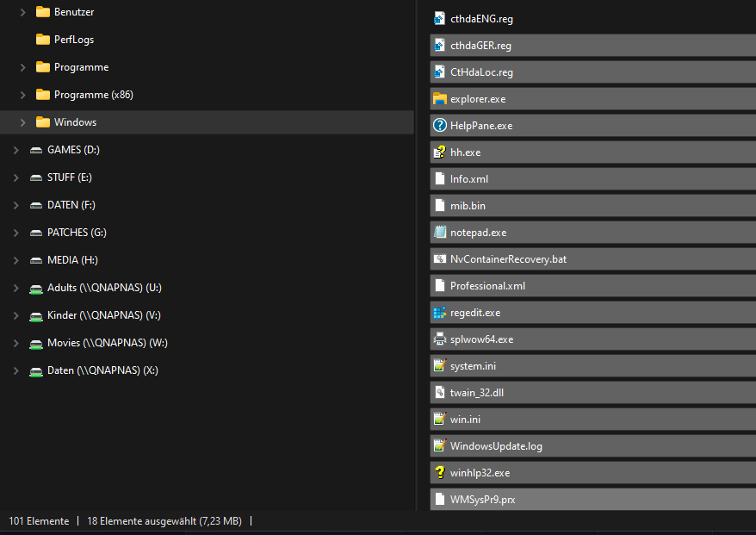Select Windows folder in navigation tree
The height and width of the screenshot is (535, 756).
(x=207, y=122)
